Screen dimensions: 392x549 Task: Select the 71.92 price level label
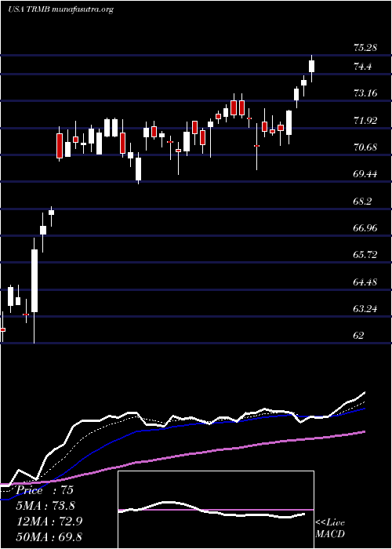[365, 121]
